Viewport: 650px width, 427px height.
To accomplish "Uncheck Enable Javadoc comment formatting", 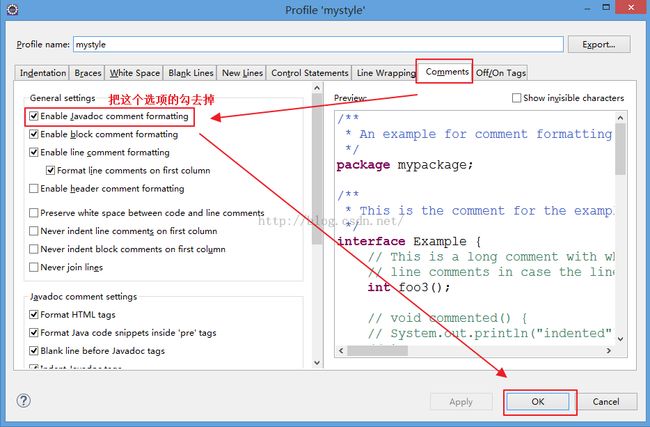I will (34, 116).
